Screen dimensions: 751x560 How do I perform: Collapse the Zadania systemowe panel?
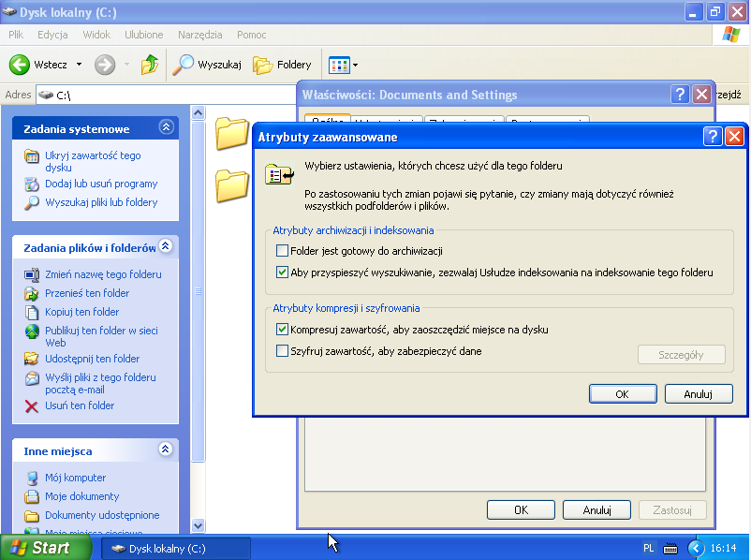pos(166,127)
